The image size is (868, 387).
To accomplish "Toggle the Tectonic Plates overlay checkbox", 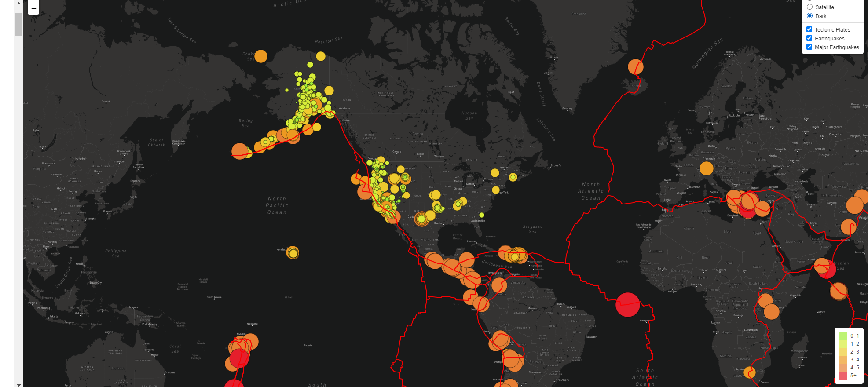I will (x=809, y=29).
